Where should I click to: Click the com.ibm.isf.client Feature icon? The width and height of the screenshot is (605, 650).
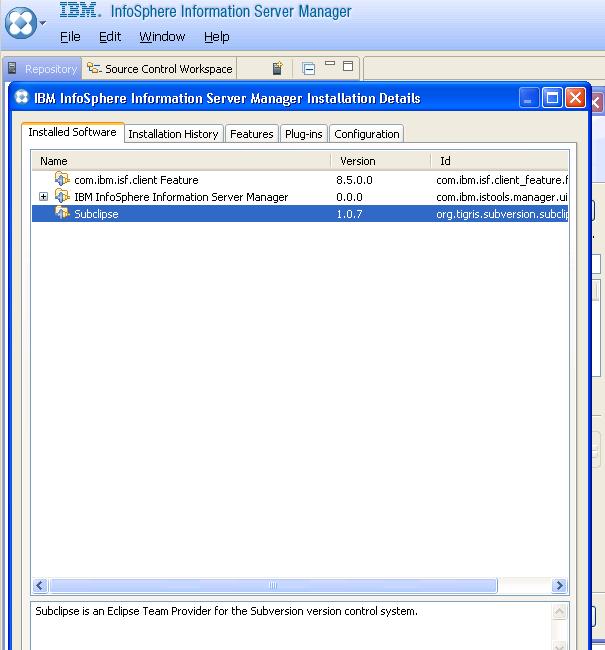coord(62,179)
